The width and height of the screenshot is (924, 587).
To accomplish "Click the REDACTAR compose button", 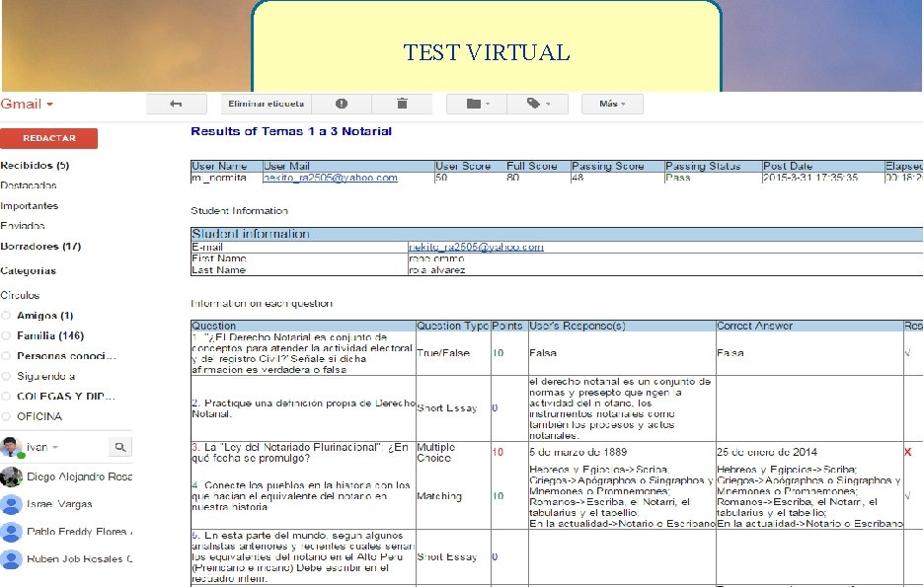I will coord(49,138).
